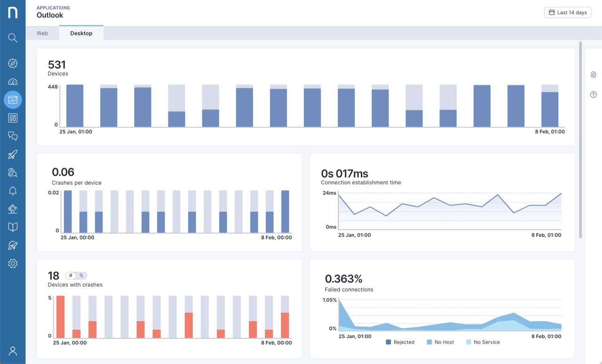Open the Last 14 days date range picker

pyautogui.click(x=567, y=12)
